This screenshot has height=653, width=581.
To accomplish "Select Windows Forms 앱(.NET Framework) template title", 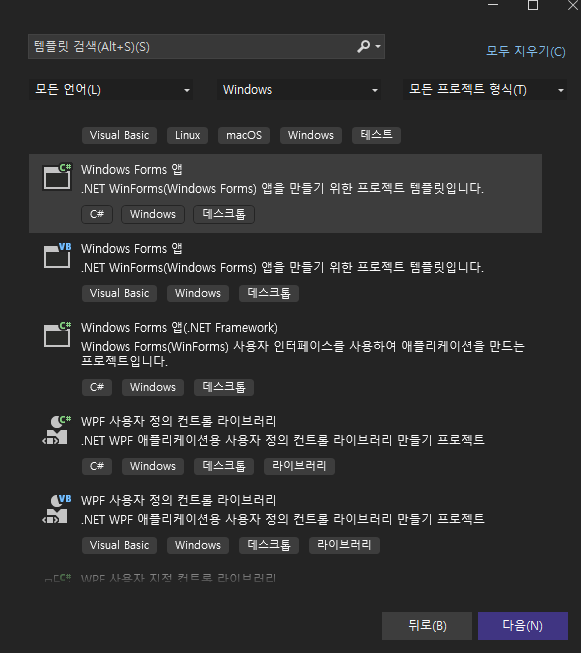I will coord(179,328).
